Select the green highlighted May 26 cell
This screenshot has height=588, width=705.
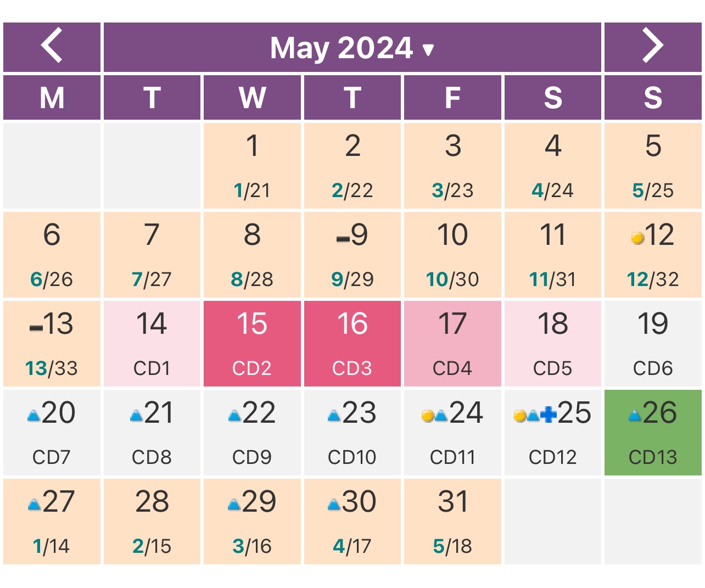pyautogui.click(x=652, y=432)
